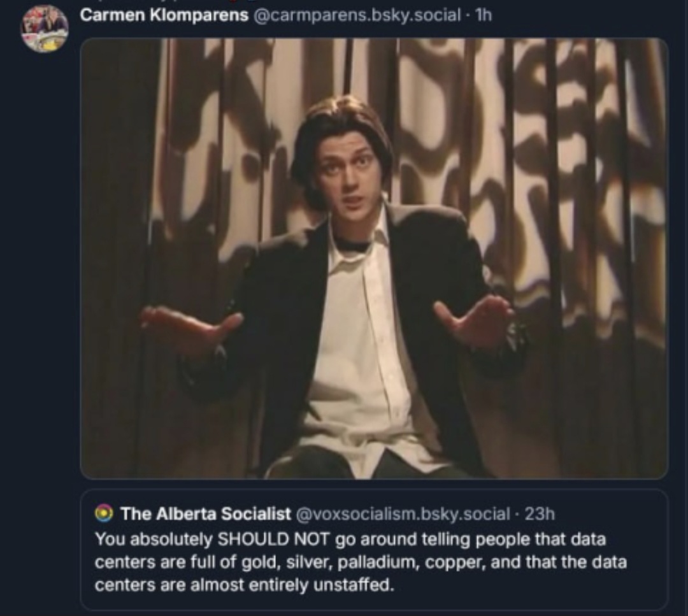Open The Alberta Socialist display name
The width and height of the screenshot is (688, 616).
click(206, 513)
